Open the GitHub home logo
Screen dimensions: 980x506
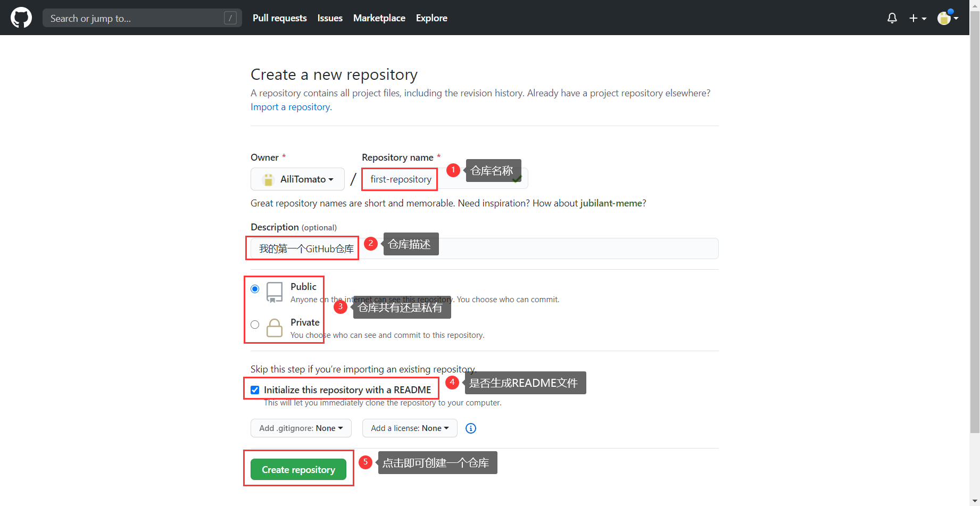[x=21, y=18]
